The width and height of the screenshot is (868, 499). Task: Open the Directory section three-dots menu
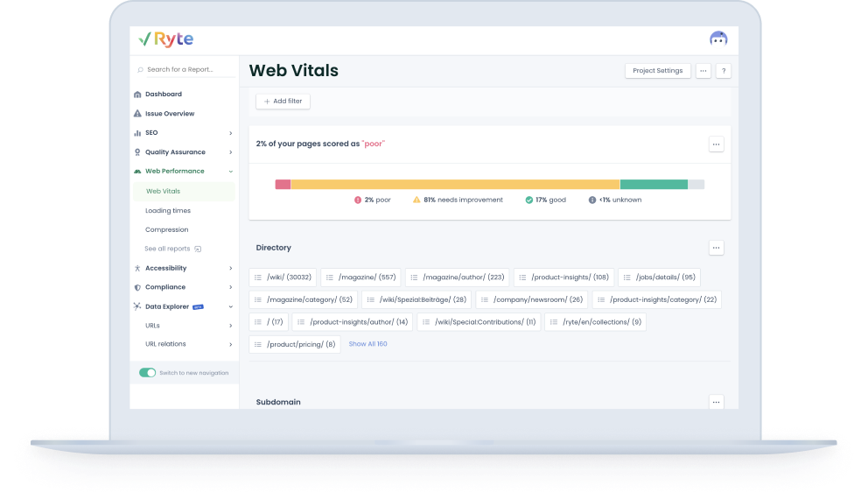[x=717, y=248]
